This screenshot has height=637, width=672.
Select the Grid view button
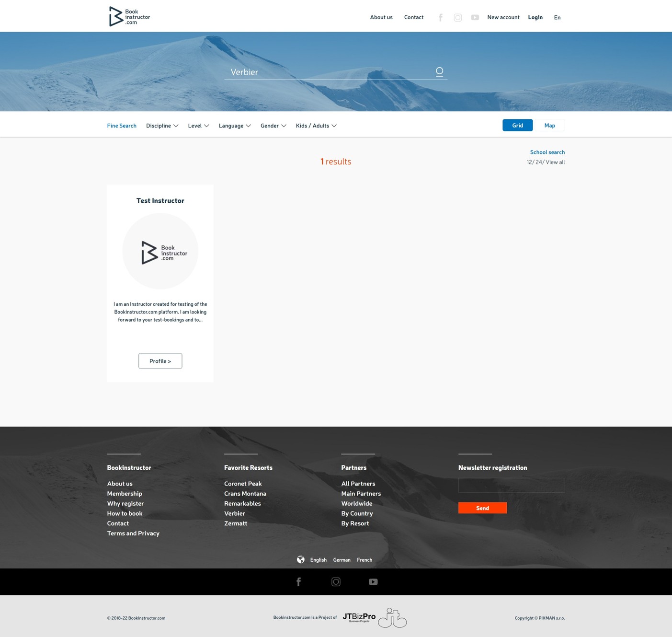tap(517, 126)
